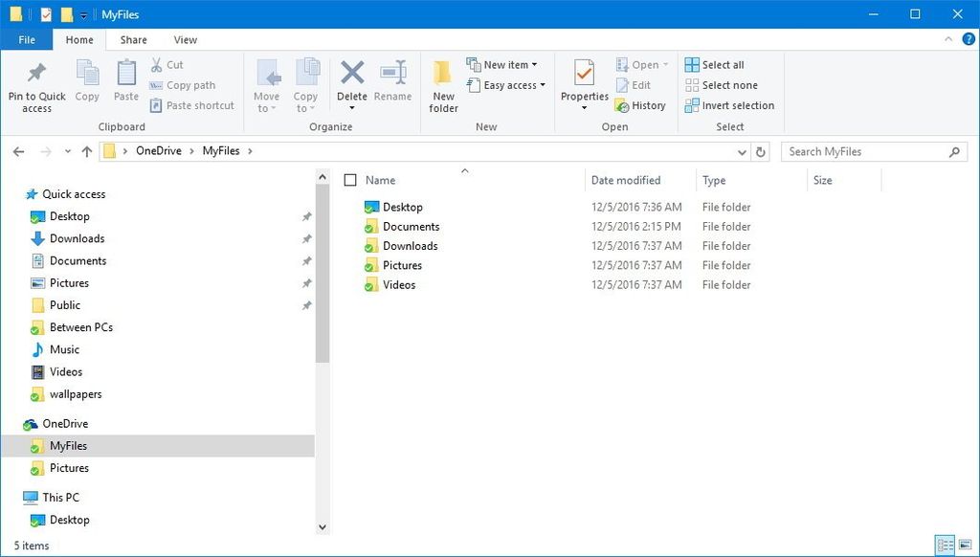
Task: Open the Move to dropdown
Action: pyautogui.click(x=267, y=84)
